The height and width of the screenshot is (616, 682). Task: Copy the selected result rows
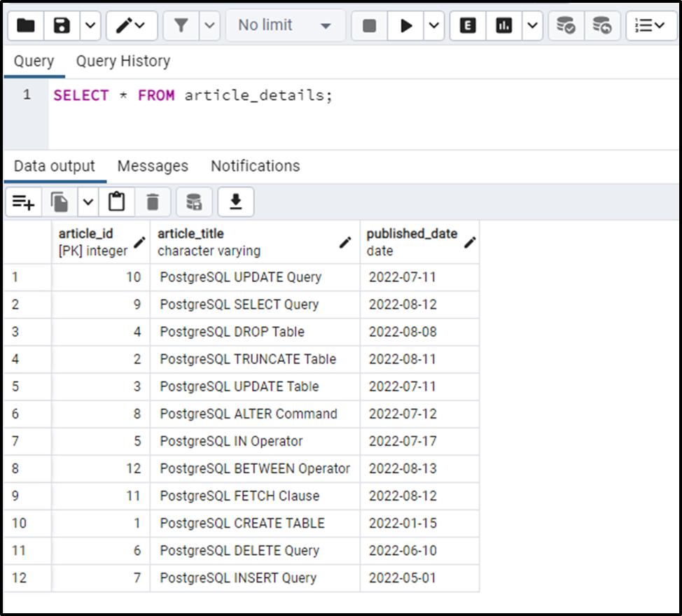(60, 202)
